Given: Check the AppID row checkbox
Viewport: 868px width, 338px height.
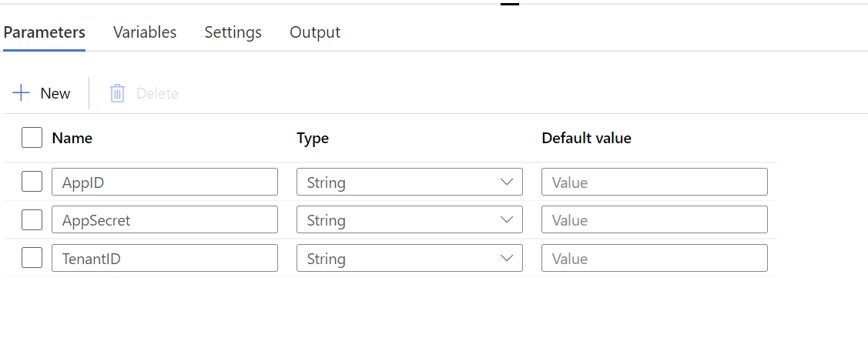Looking at the screenshot, I should point(32,182).
